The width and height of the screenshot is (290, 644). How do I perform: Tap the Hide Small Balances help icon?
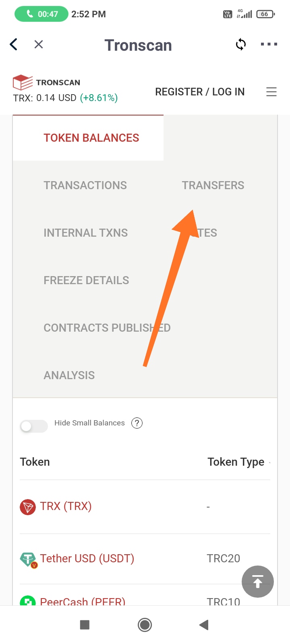137,423
